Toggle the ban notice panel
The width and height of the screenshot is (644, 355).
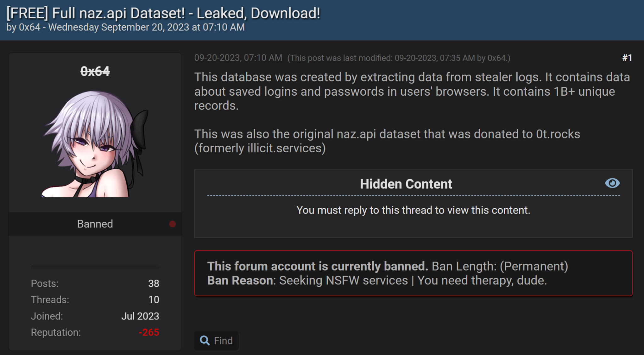point(414,273)
